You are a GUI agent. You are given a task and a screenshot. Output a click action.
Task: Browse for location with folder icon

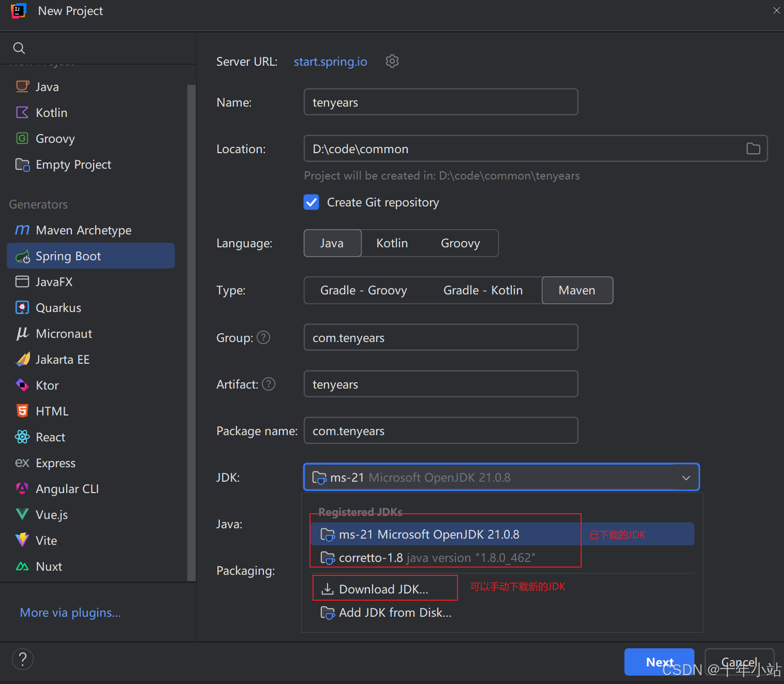753,149
